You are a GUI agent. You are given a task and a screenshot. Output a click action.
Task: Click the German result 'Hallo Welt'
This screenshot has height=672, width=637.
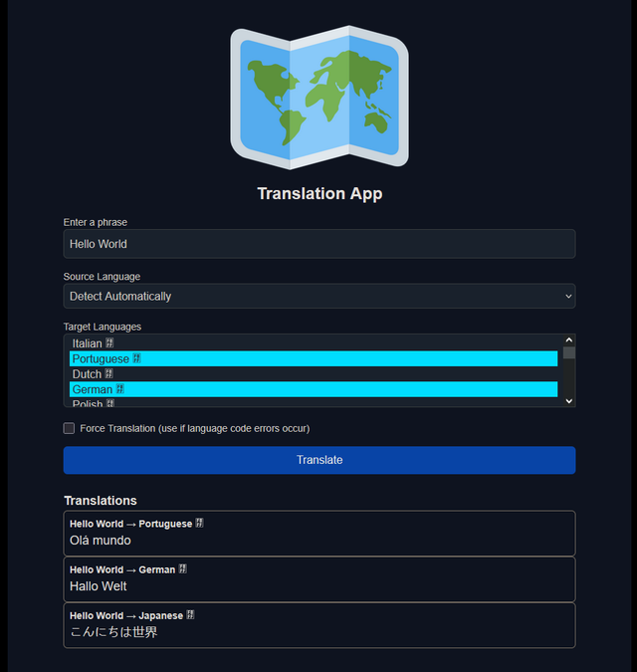tap(99, 586)
